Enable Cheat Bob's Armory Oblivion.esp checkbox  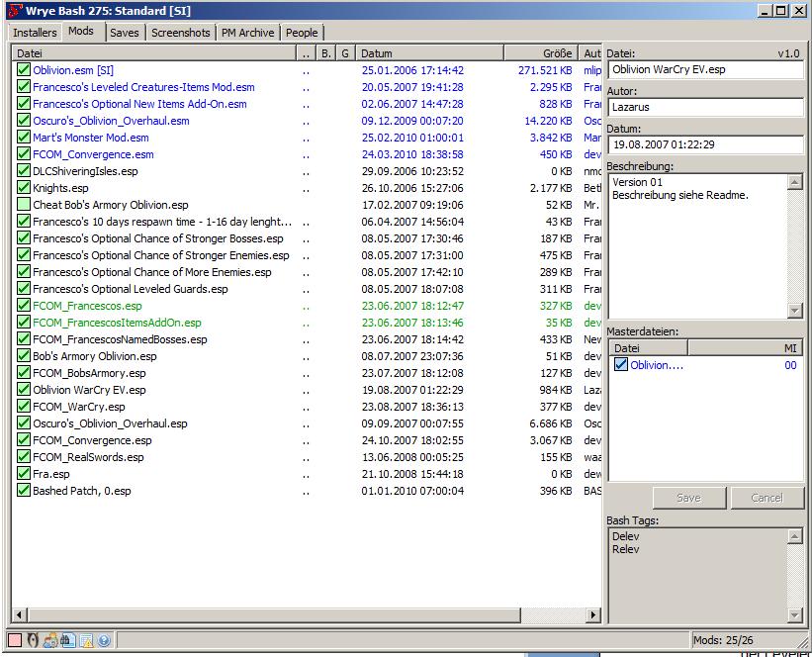pos(24,205)
